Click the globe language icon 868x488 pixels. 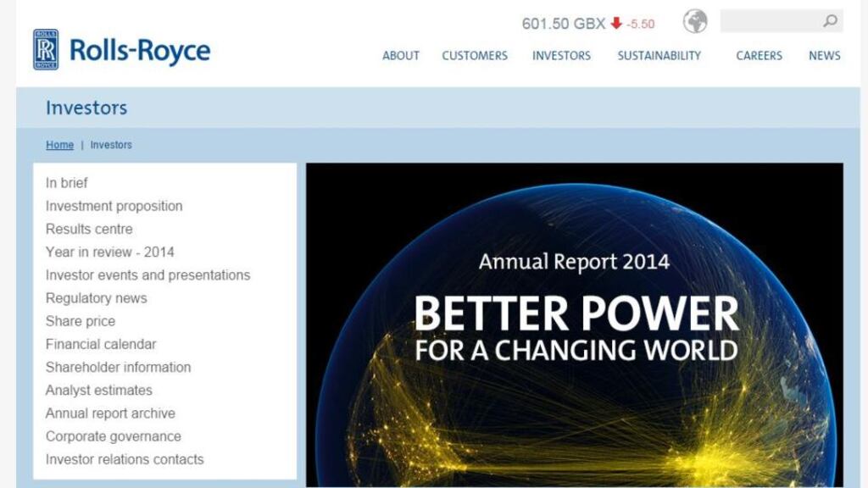pyautogui.click(x=695, y=21)
